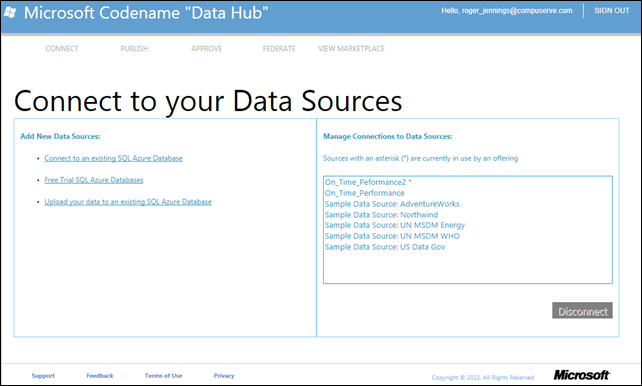Viewport: 642px width, 386px height.
Task: Open the FEDERATE tab
Action: [x=279, y=48]
